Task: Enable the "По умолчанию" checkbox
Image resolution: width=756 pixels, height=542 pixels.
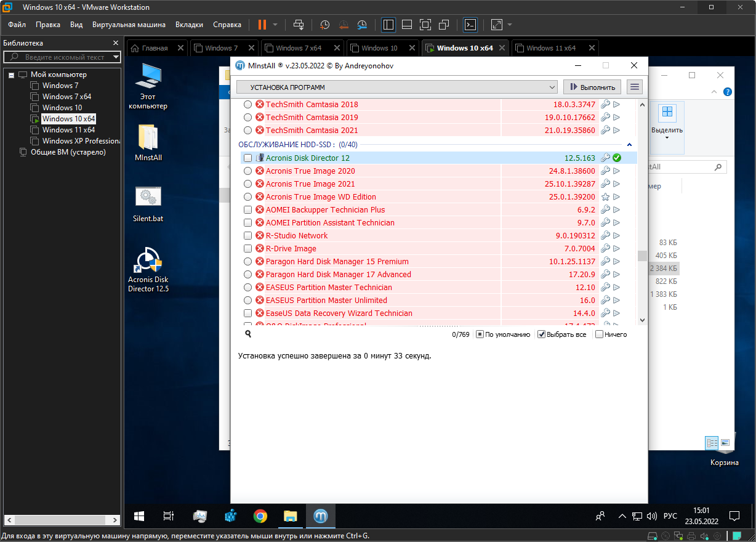Action: (480, 334)
